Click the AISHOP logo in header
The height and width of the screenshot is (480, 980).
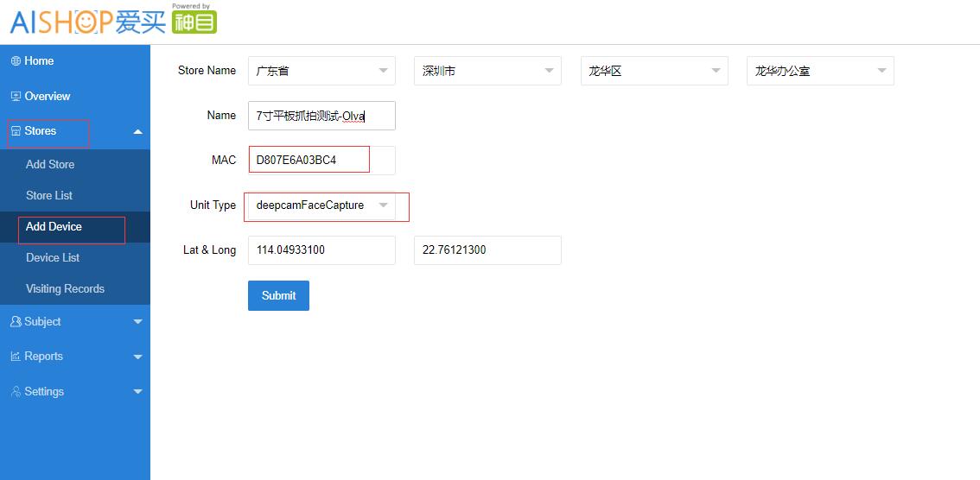point(87,22)
